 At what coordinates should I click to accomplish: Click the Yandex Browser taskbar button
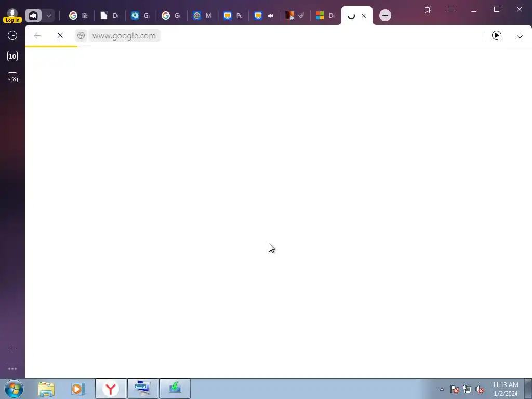(x=111, y=389)
